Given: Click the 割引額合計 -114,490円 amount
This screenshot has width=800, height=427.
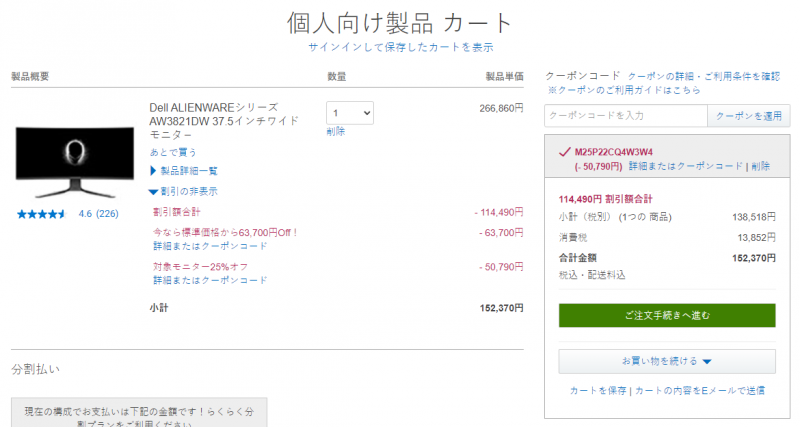Looking at the screenshot, I should pyautogui.click(x=498, y=212).
